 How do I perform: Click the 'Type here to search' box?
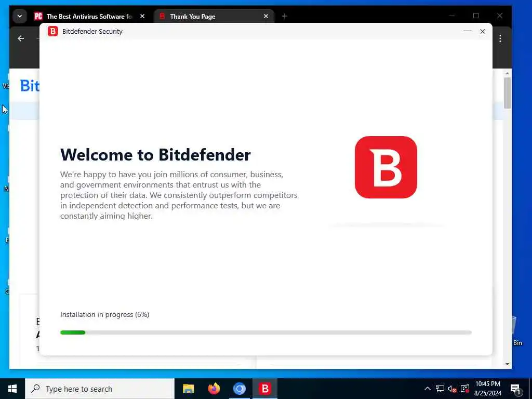click(100, 389)
